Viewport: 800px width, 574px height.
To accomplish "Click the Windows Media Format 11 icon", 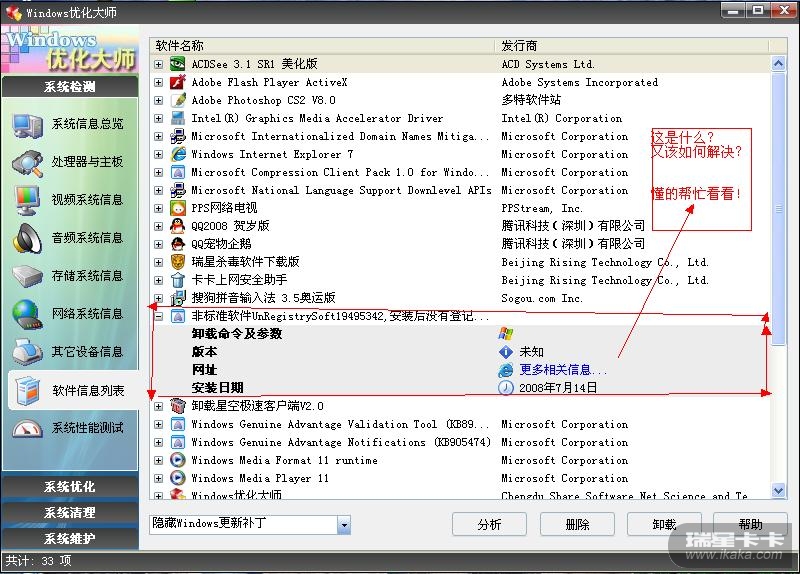I will [x=178, y=460].
